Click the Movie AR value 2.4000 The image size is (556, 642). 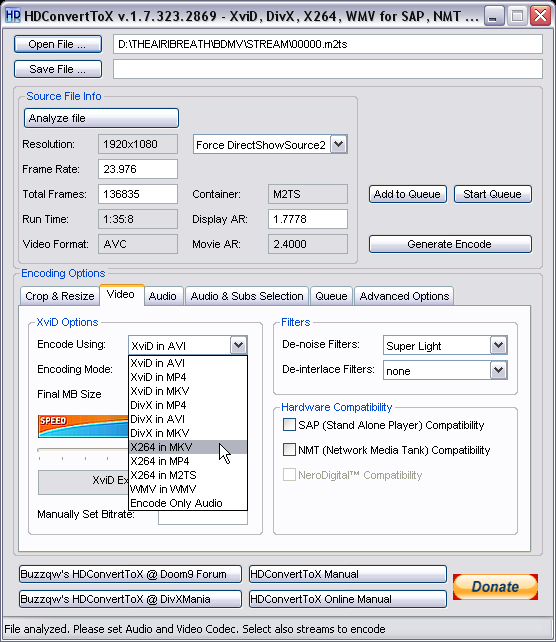tap(308, 244)
